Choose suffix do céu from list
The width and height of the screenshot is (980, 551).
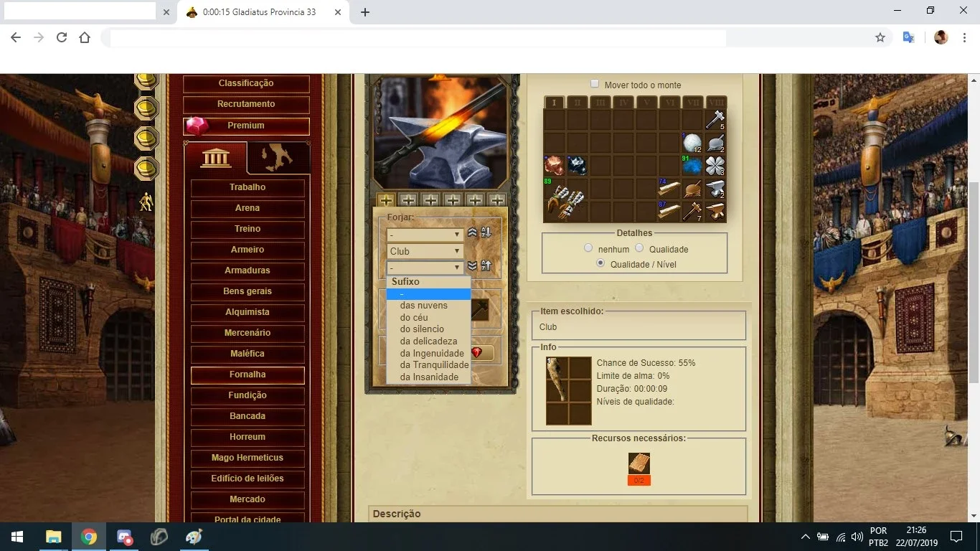coord(428,317)
